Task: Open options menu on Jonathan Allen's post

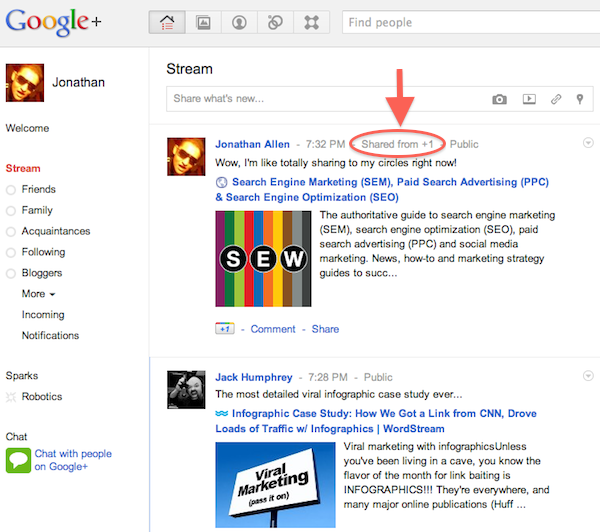Action: point(588,143)
